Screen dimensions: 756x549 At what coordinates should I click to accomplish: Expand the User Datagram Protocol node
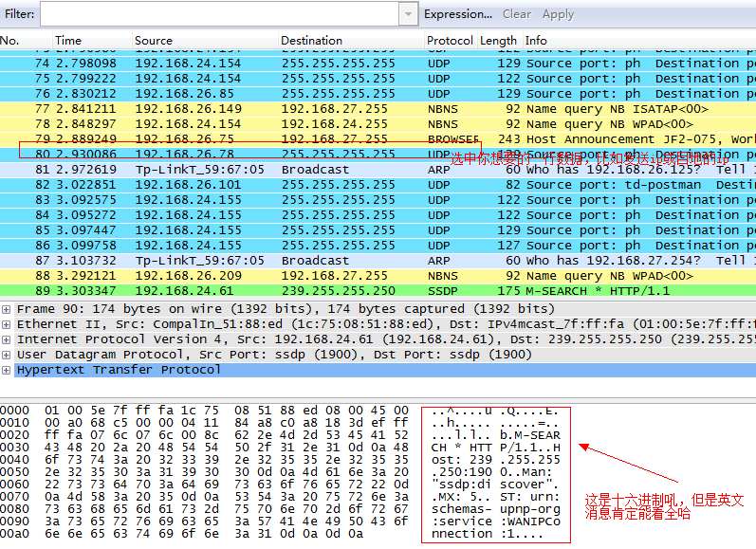[x=6, y=356]
